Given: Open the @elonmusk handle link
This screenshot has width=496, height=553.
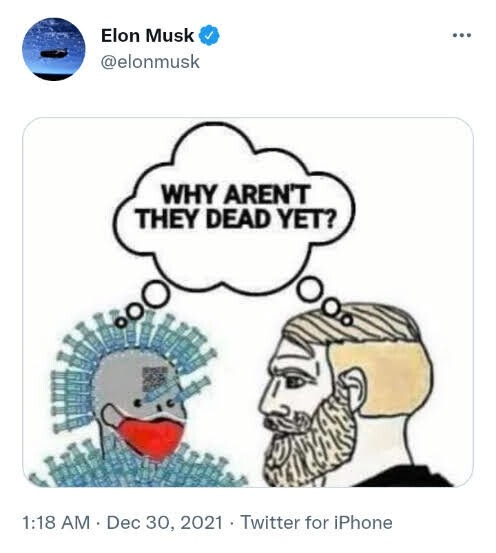Looking at the screenshot, I should (150, 62).
